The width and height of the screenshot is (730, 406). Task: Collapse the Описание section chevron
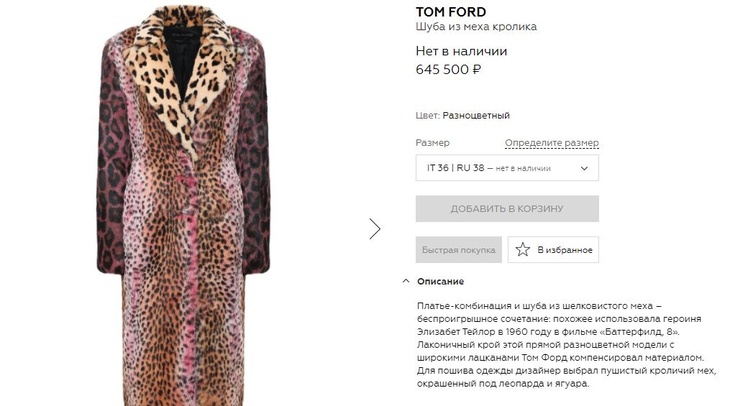406,281
